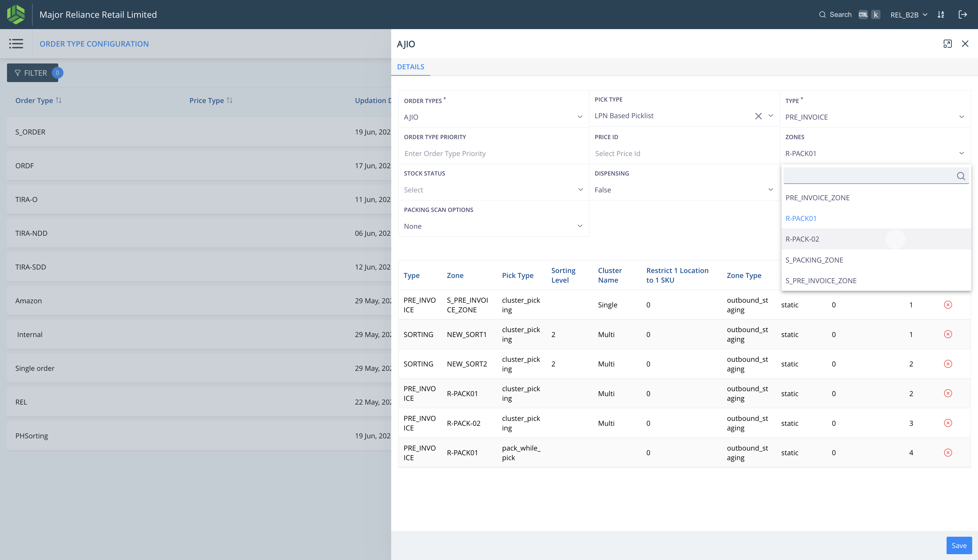Delete the pack_while_pick row
Image resolution: width=978 pixels, height=560 pixels.
coord(948,452)
